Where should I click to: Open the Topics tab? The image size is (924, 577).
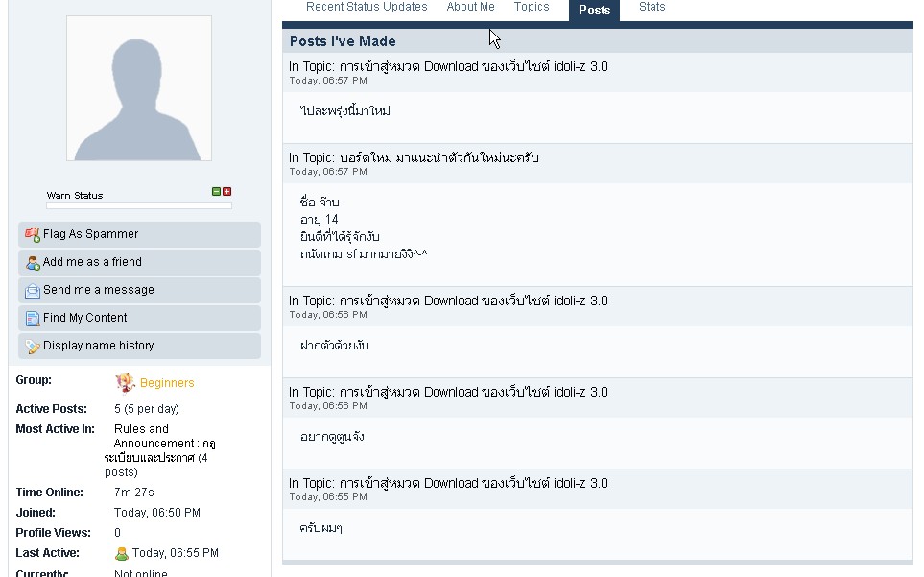pos(532,7)
